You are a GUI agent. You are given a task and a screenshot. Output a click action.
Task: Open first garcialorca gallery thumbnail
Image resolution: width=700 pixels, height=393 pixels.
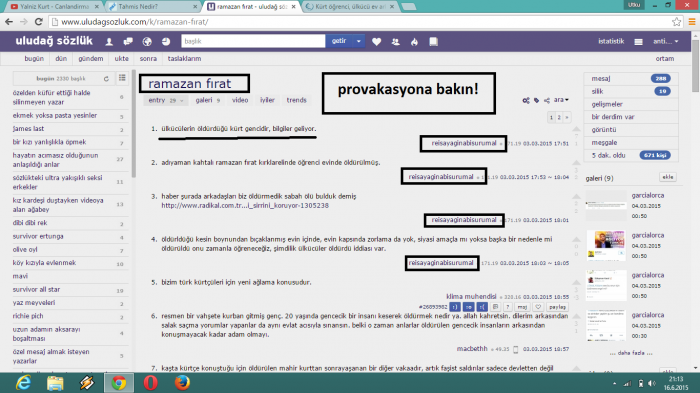pyautogui.click(x=606, y=205)
